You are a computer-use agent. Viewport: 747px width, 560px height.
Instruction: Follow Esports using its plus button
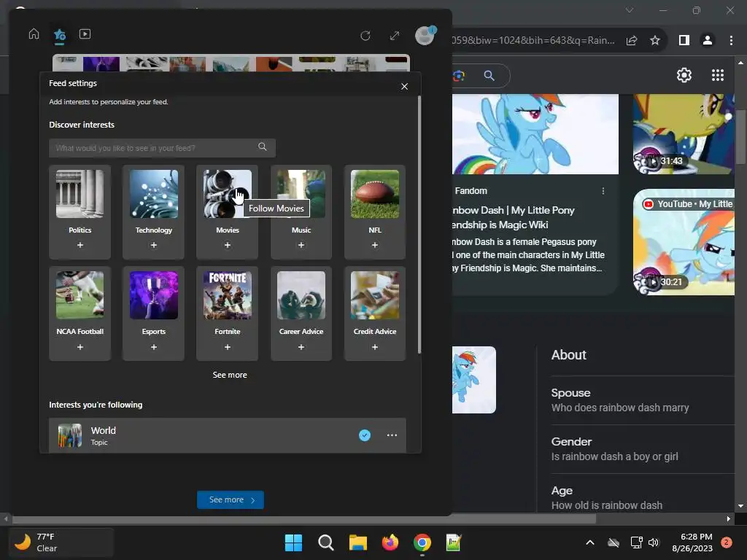[x=153, y=347]
